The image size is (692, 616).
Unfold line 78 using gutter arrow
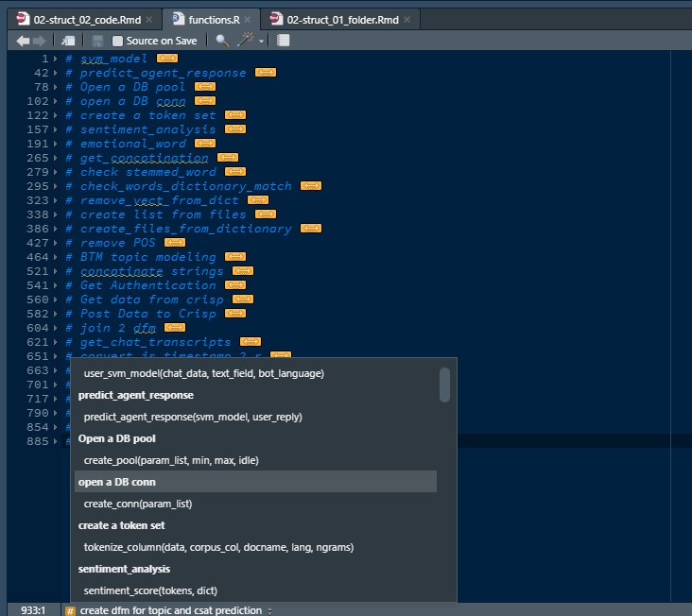[55, 87]
